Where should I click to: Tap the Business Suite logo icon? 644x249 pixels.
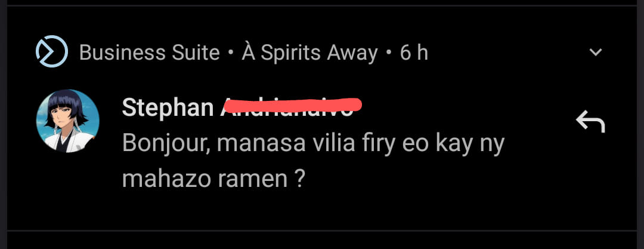click(x=52, y=51)
